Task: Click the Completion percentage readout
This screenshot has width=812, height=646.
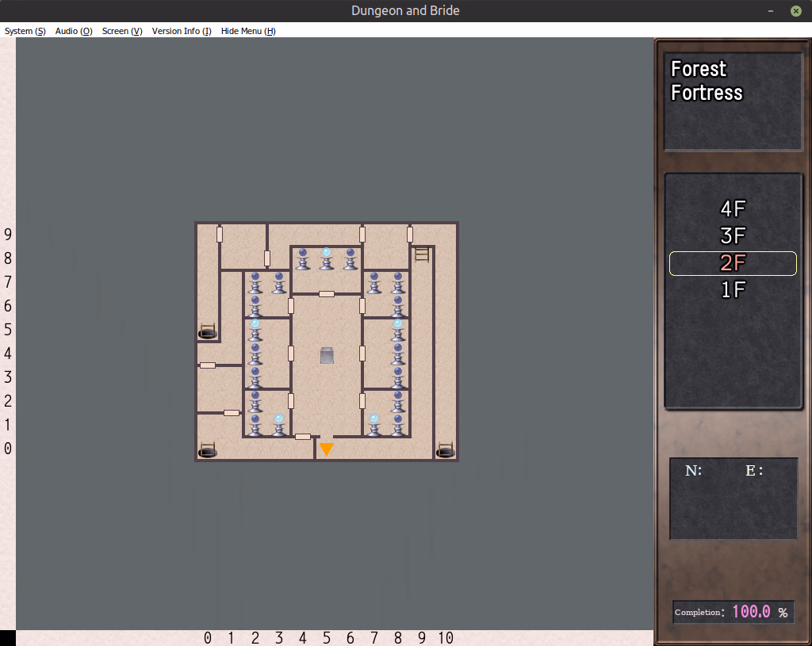Action: [x=759, y=612]
